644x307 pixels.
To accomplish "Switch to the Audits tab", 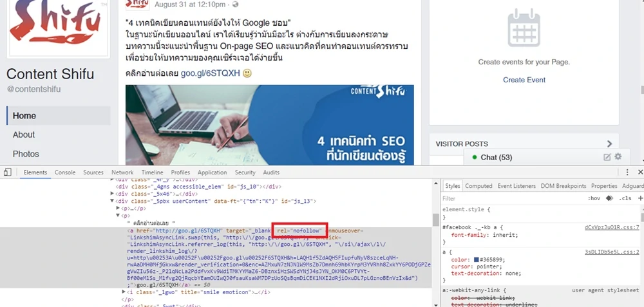I will coord(271,172).
